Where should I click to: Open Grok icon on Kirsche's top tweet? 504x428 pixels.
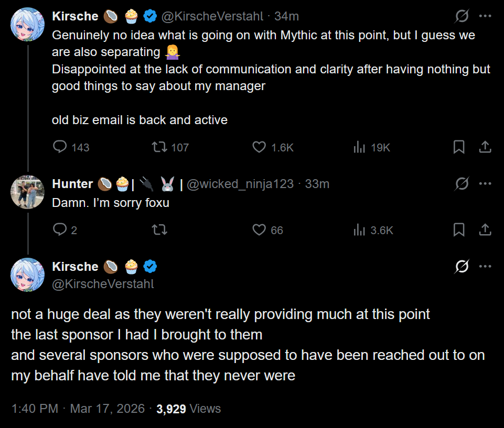(462, 16)
